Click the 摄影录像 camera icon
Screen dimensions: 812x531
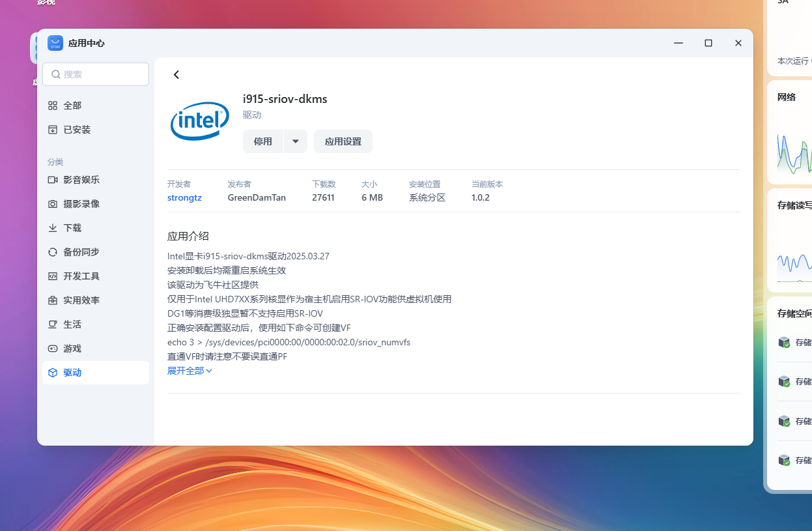point(53,204)
